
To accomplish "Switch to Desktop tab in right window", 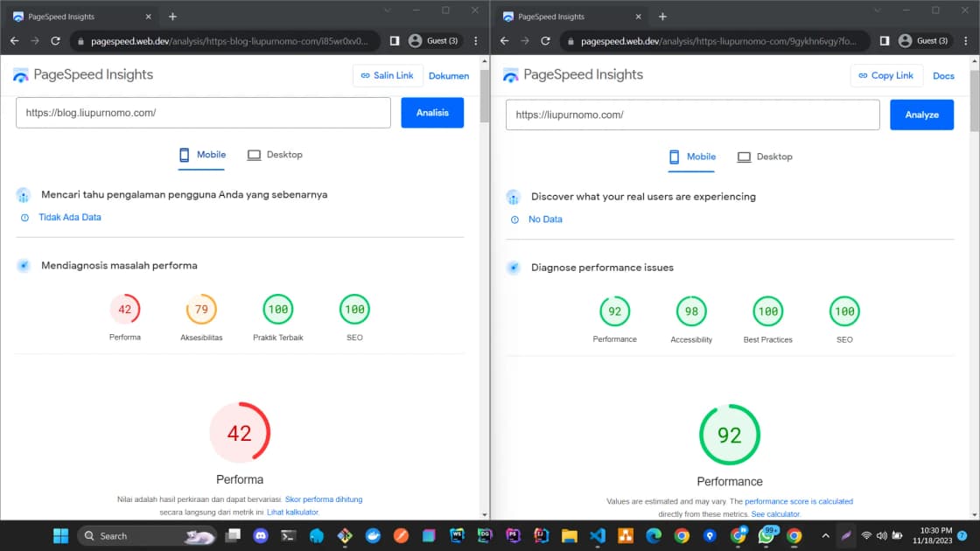I will (765, 157).
